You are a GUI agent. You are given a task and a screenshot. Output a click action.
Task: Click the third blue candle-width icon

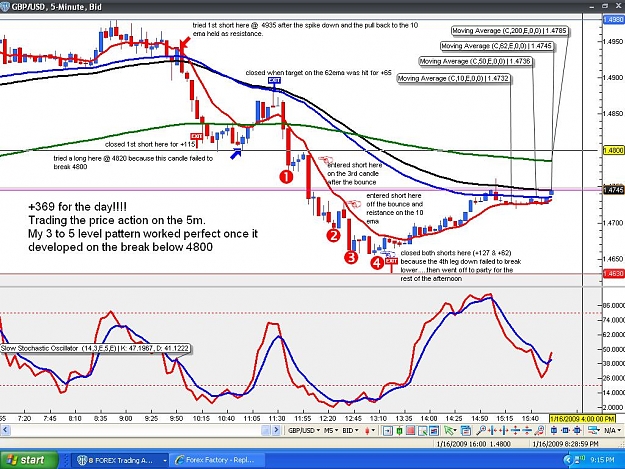577,430
